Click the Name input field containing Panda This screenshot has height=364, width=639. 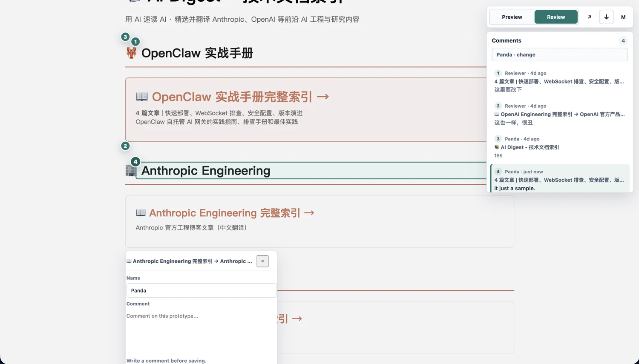point(201,290)
